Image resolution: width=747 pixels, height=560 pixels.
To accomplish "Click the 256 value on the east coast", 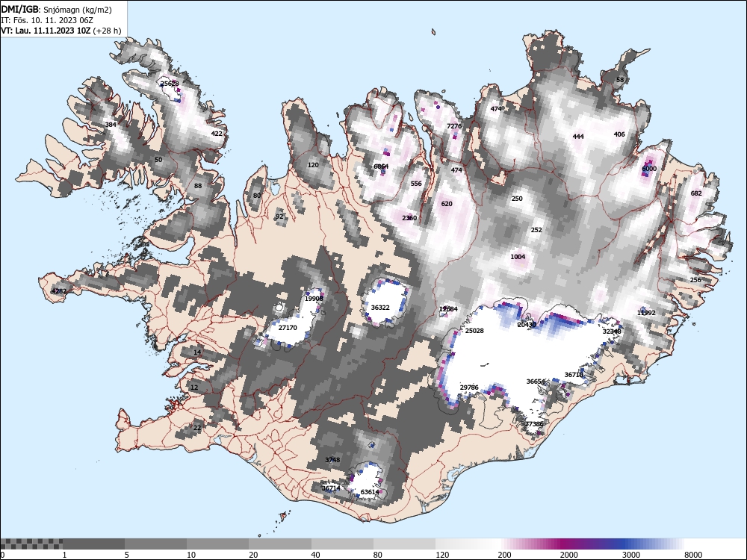I will 695,279.
